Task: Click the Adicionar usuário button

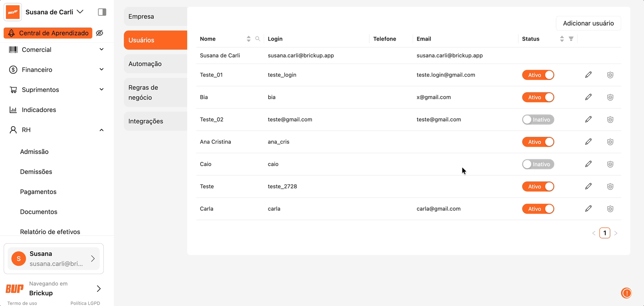Action: pyautogui.click(x=588, y=23)
